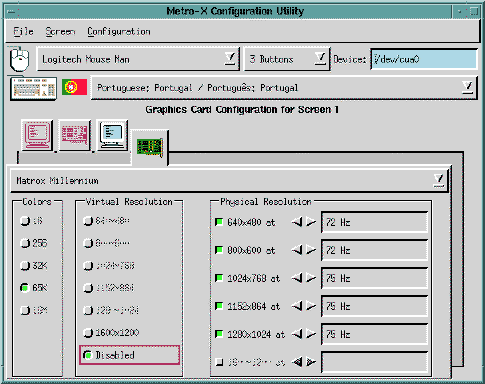
Task: Open the window menu button in title bar
Action: [x=13, y=12]
